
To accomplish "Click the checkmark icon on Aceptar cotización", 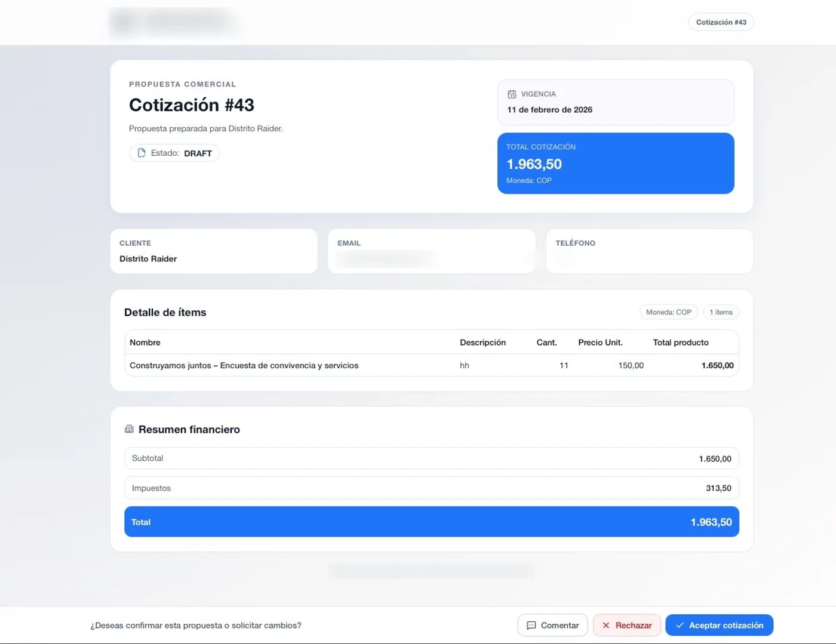I will (680, 625).
